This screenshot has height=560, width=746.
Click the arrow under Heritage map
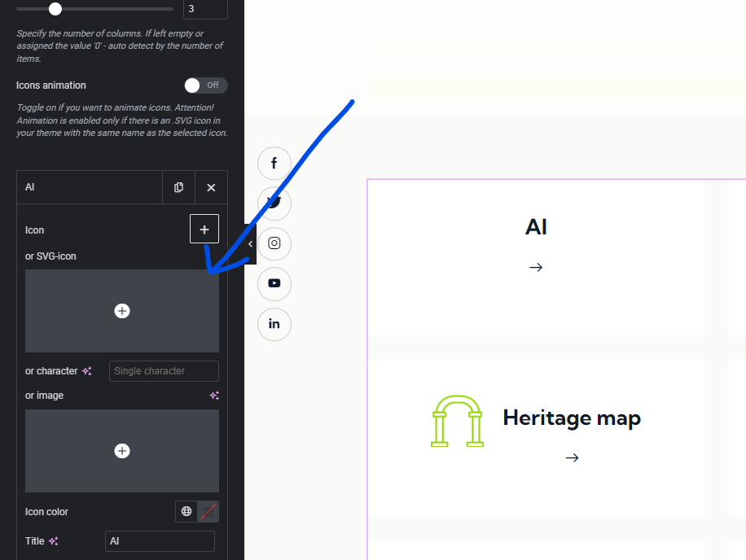572,457
